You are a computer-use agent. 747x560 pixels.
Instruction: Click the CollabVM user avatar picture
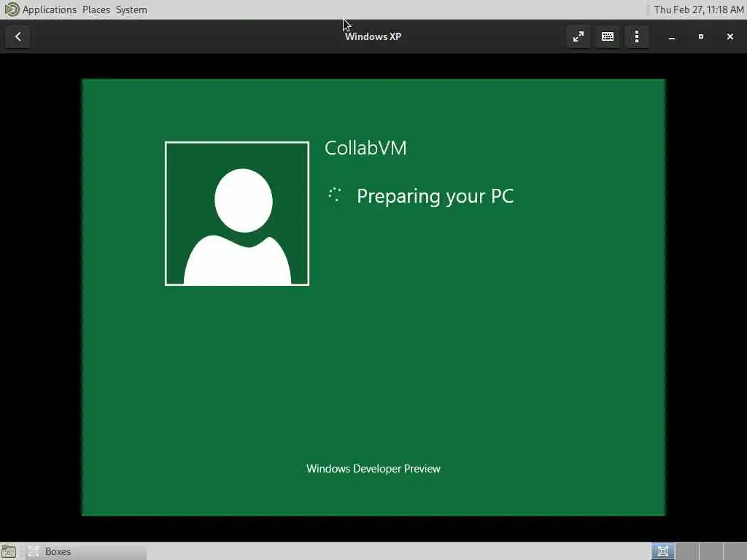[x=237, y=214]
